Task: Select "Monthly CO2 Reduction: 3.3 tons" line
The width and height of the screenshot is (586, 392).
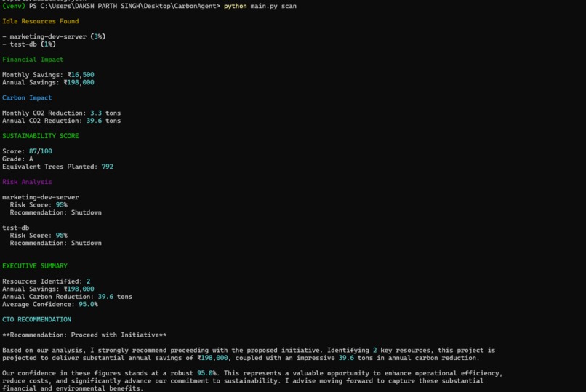Action: (61, 113)
